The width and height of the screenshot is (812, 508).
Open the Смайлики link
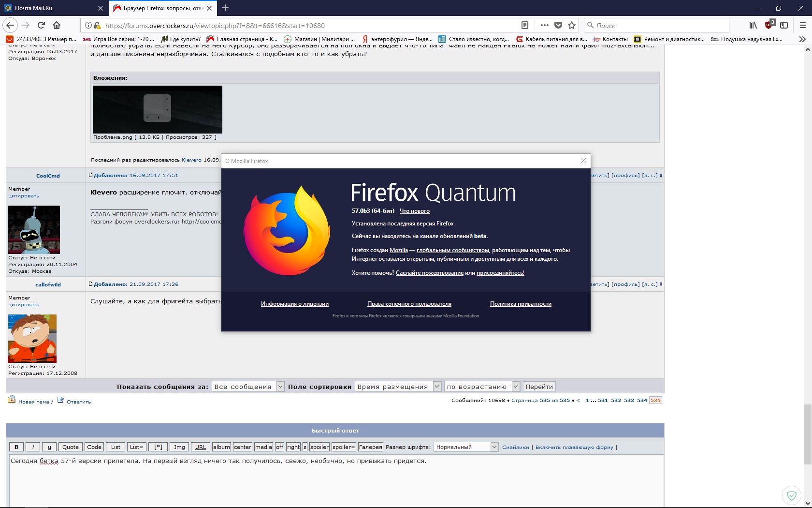coord(516,447)
